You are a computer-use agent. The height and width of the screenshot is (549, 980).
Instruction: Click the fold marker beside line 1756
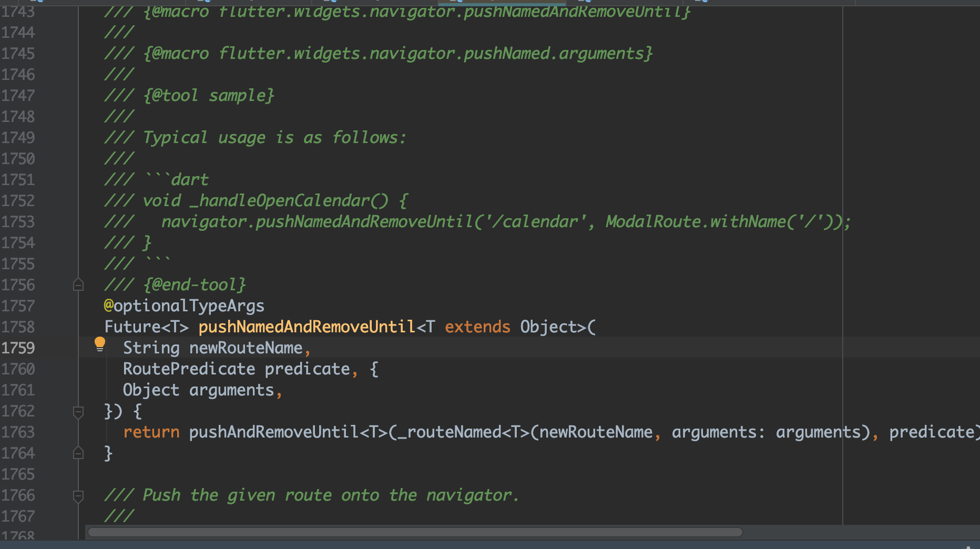pyautogui.click(x=78, y=284)
